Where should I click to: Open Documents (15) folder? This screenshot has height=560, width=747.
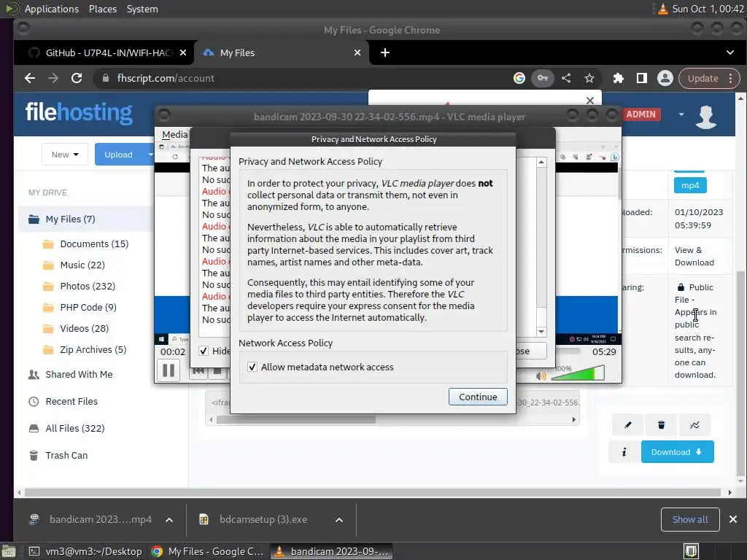94,244
